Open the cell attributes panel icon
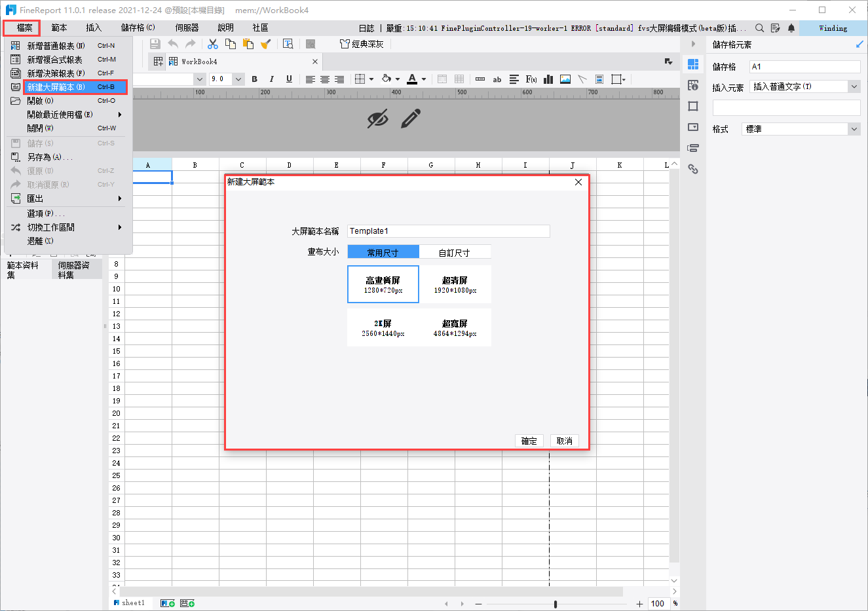The width and height of the screenshot is (868, 611). click(x=693, y=85)
